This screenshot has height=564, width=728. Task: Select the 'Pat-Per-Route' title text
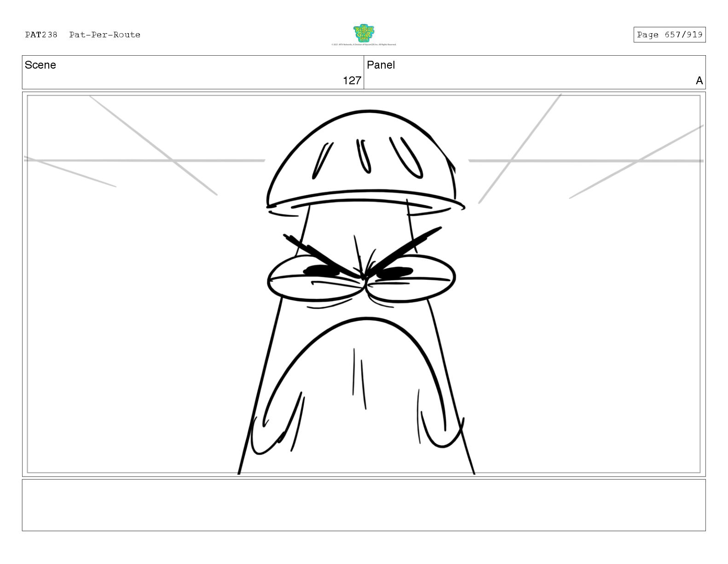click(105, 35)
